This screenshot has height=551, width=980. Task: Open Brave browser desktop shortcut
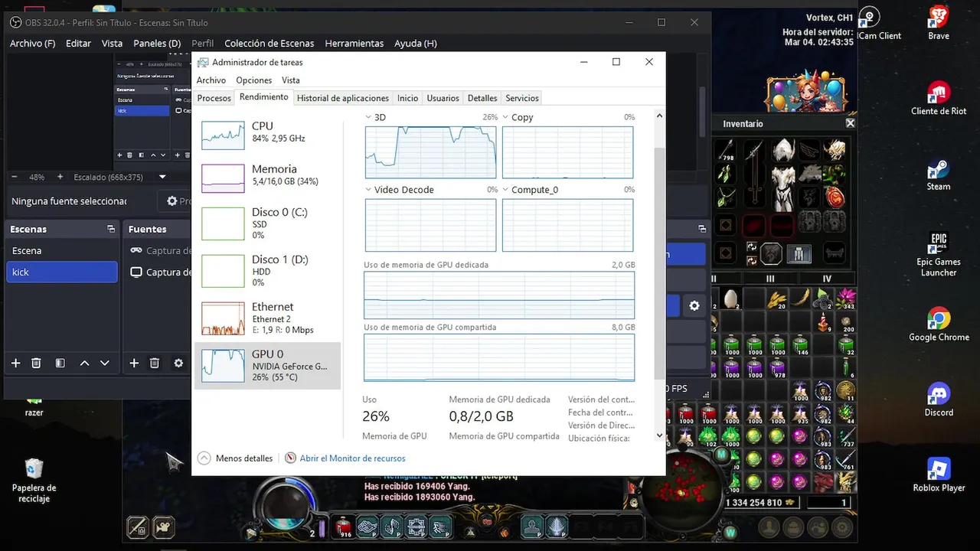(939, 23)
